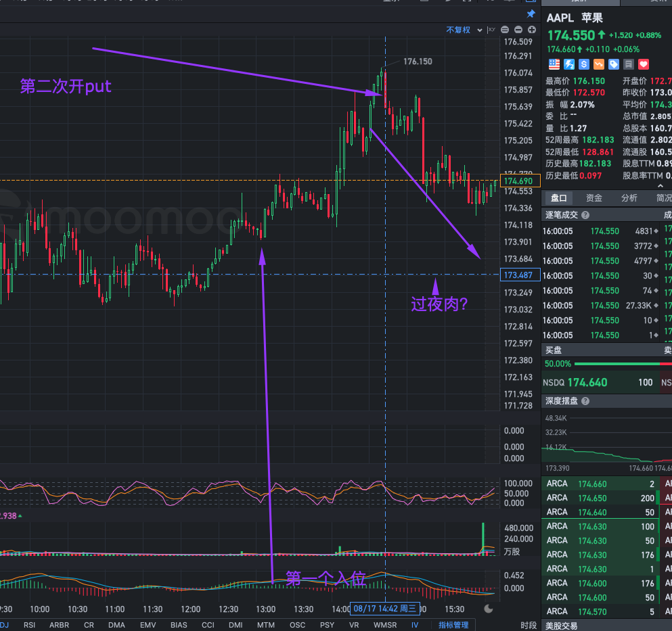The height and width of the screenshot is (631, 672).
Task: Select the RSI indicator
Action: 30,625
